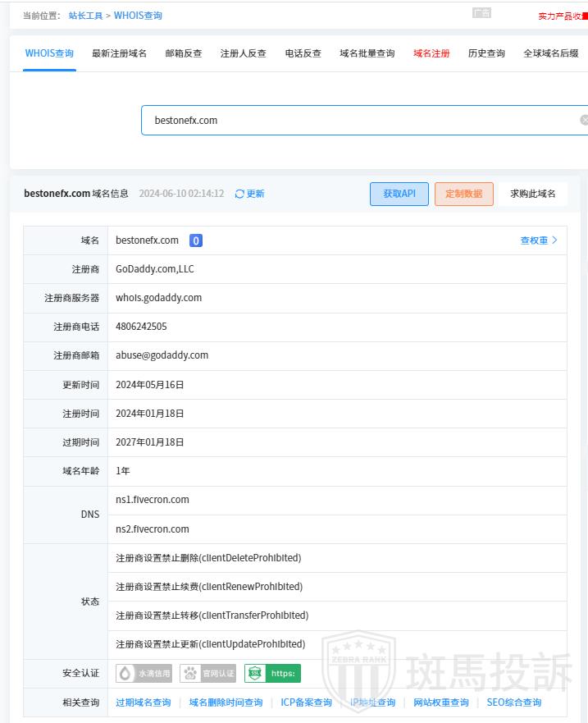Follow the 过期域名查询 link
Viewport: 588px width, 723px height.
coord(144,702)
